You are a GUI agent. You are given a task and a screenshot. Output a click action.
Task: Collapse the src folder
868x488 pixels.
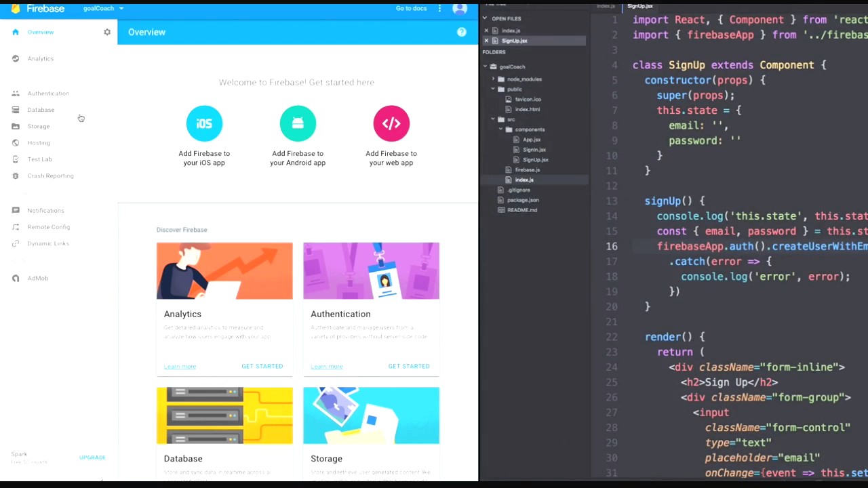(494, 119)
